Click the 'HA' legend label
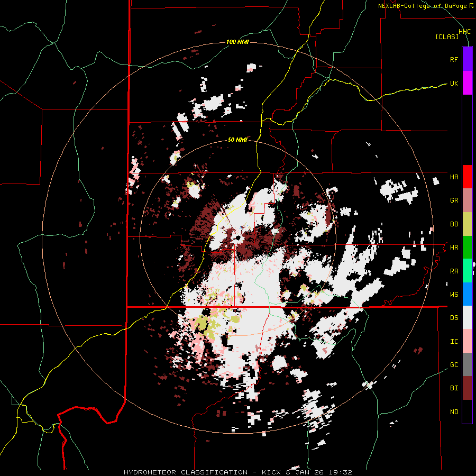This screenshot has width=476, height=476. (454, 177)
